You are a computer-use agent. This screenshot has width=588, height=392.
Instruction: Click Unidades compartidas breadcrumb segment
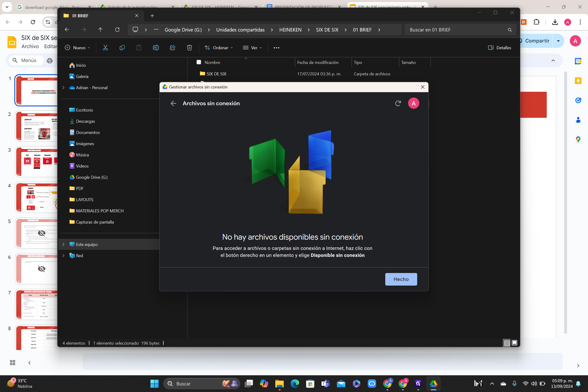tap(240, 30)
